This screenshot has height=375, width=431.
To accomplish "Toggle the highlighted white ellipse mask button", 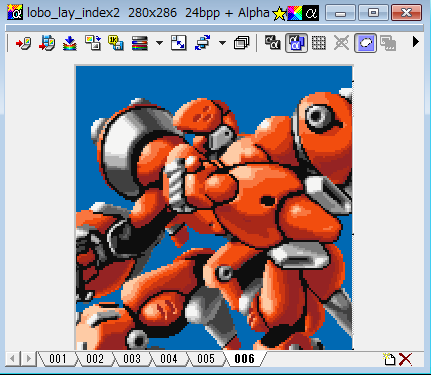I will click(x=365, y=43).
